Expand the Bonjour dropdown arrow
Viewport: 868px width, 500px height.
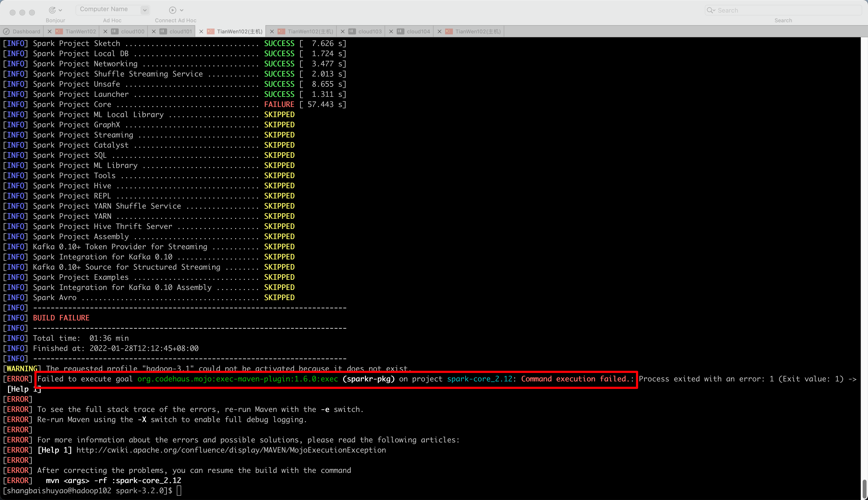(x=61, y=10)
